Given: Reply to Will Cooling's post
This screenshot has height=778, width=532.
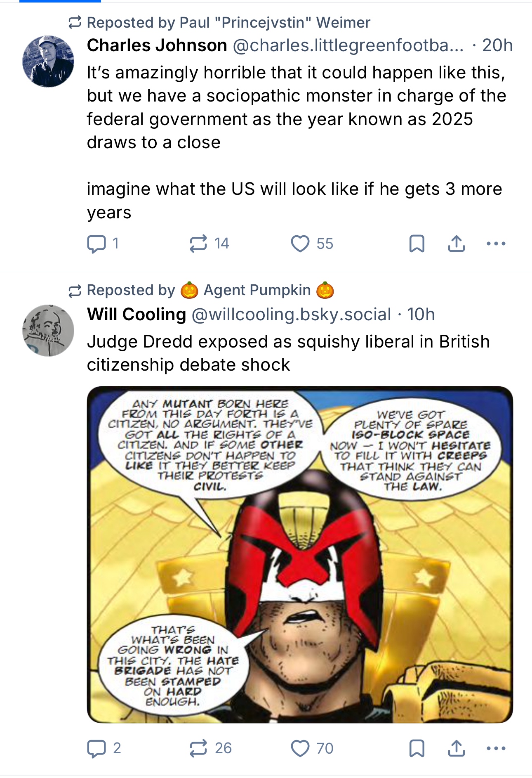Looking at the screenshot, I should click(97, 748).
